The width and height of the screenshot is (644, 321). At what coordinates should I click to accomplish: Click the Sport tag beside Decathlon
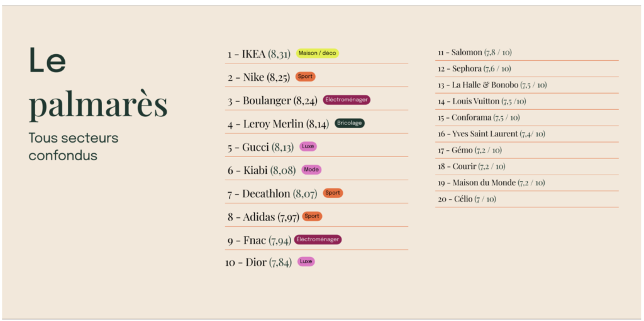click(x=333, y=193)
